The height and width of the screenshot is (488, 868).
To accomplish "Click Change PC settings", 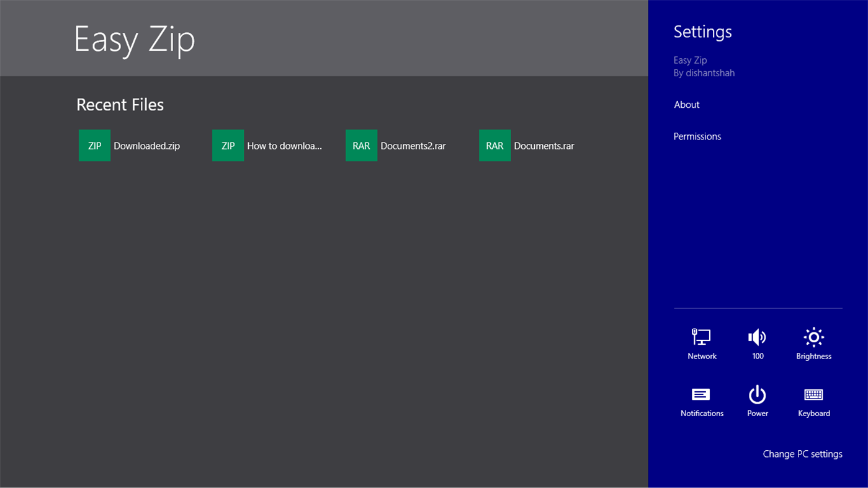I will 802,454.
